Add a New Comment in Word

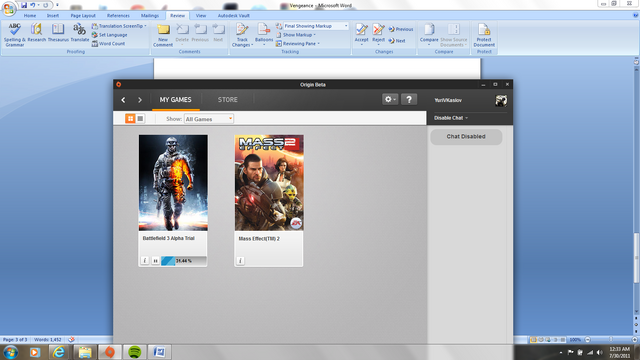point(163,35)
